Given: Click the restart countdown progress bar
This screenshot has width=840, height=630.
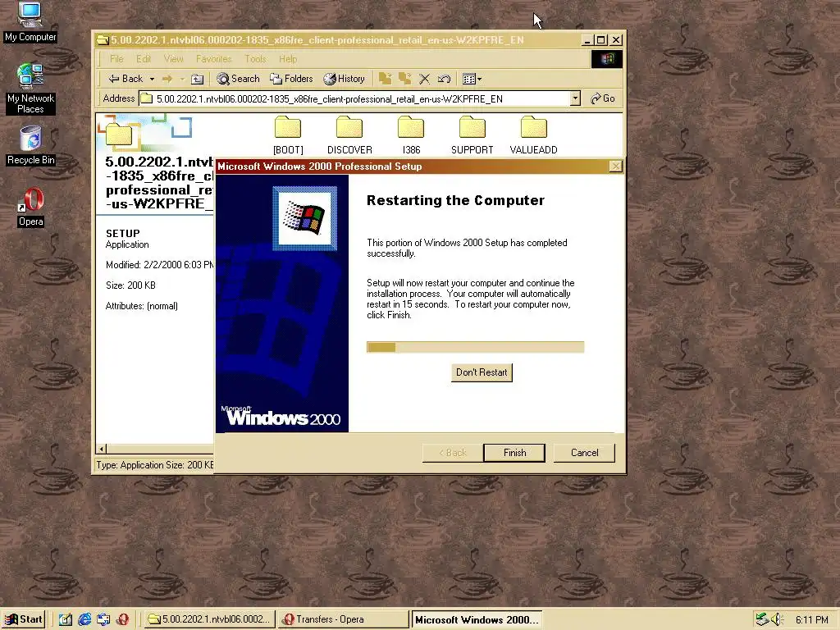Looking at the screenshot, I should point(475,347).
